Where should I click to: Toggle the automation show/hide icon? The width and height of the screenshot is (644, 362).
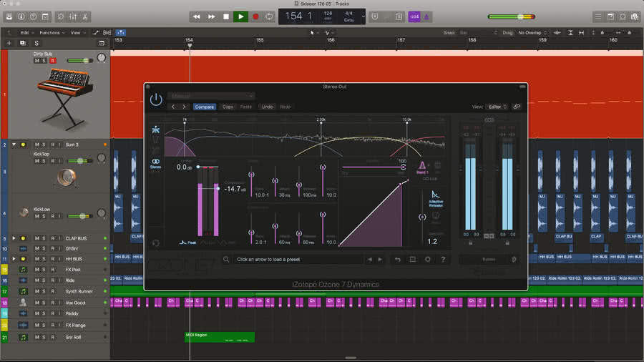click(96, 32)
